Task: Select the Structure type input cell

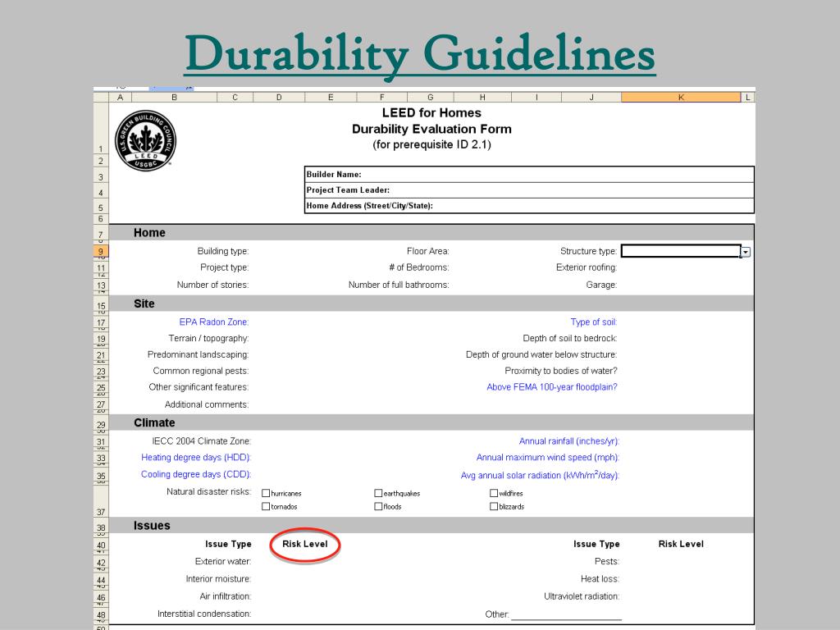Action: pos(681,251)
